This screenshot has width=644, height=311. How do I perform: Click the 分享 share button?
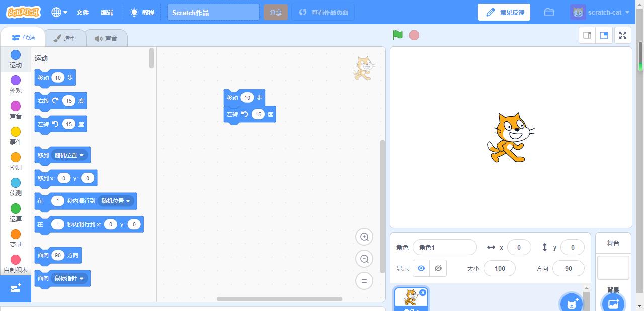(x=276, y=13)
